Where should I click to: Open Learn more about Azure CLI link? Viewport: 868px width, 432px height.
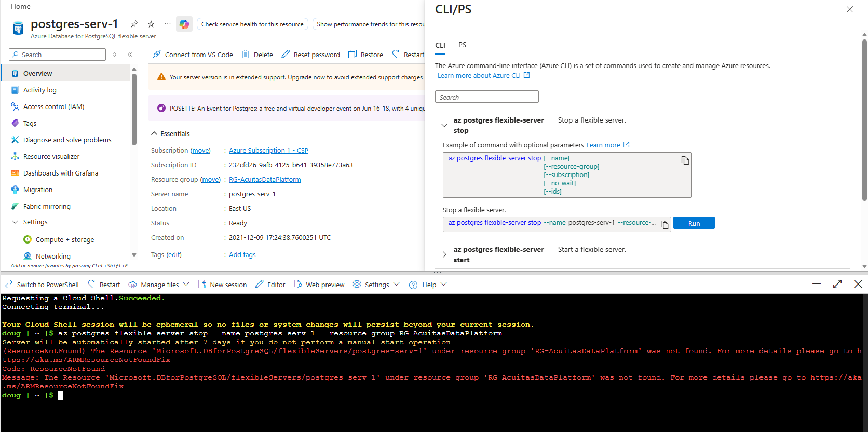[483, 76]
